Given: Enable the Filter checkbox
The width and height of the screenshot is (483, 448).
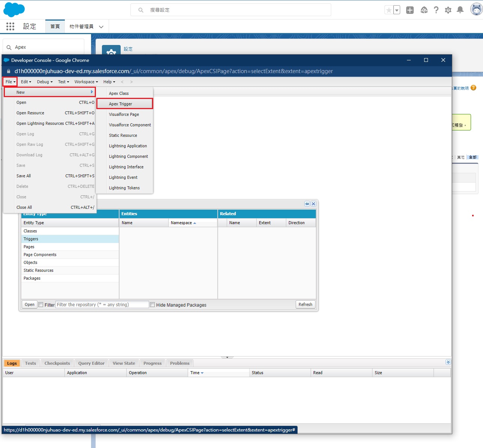Looking at the screenshot, I should (41, 305).
